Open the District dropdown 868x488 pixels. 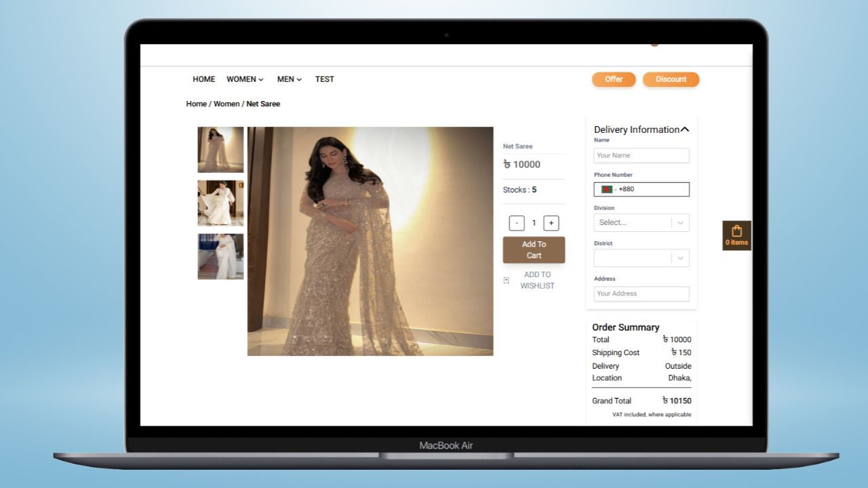coord(641,258)
